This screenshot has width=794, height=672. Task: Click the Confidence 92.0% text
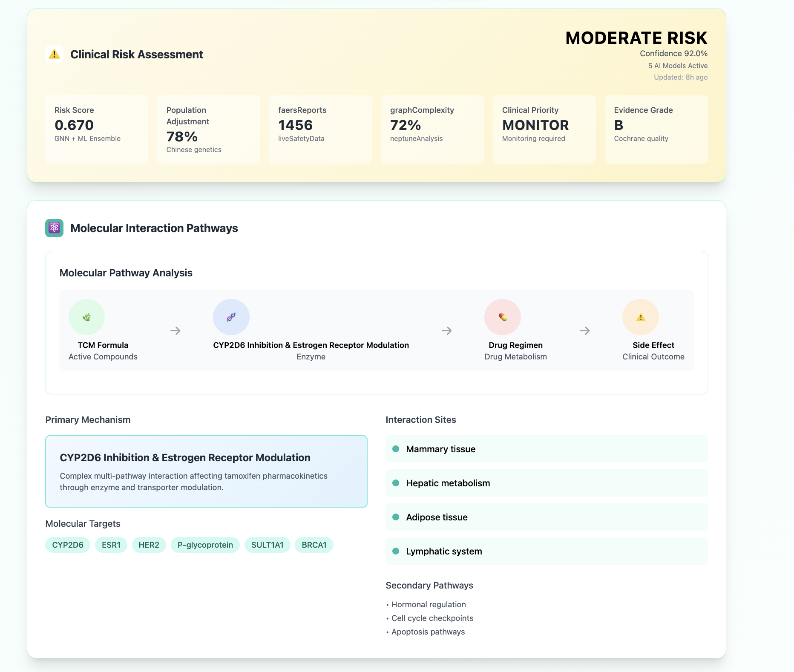[674, 54]
